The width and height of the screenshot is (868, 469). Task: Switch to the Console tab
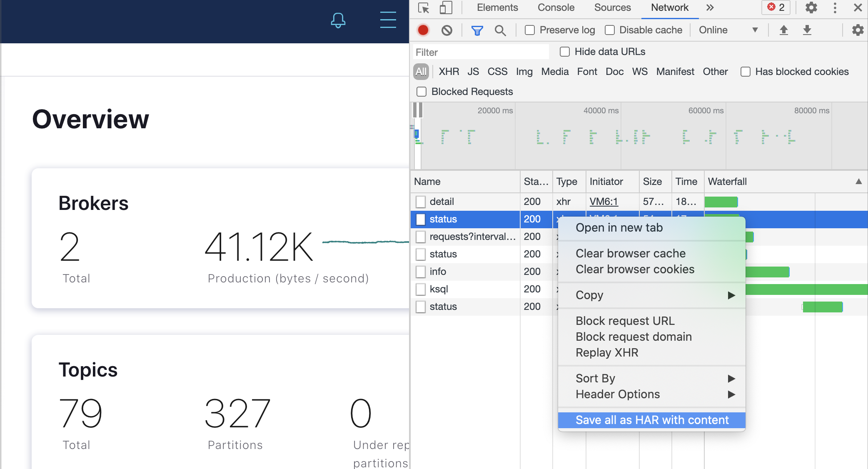pyautogui.click(x=556, y=7)
